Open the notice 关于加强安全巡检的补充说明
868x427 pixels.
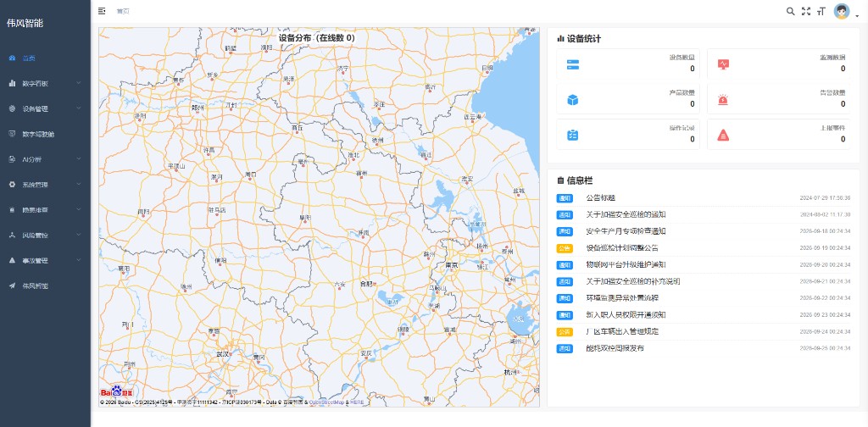click(633, 281)
